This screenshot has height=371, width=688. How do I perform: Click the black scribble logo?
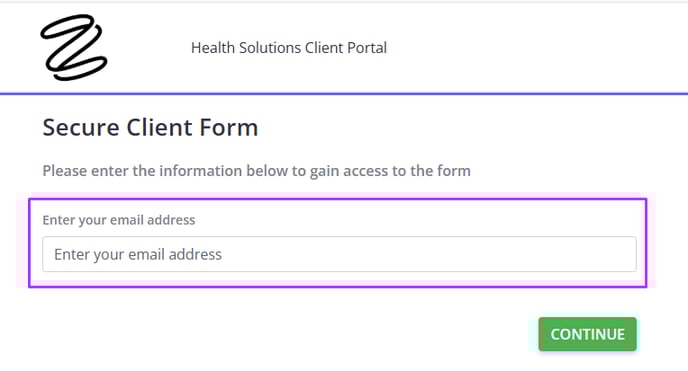pyautogui.click(x=74, y=47)
